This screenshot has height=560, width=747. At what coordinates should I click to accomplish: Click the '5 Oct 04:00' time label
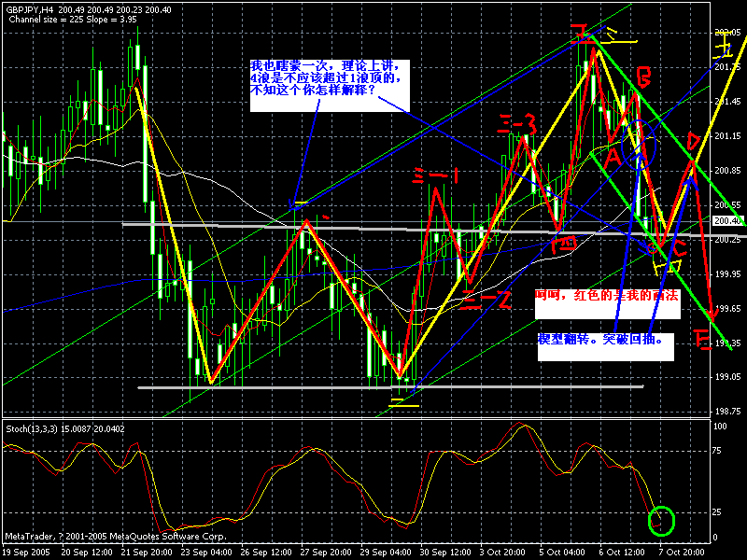pos(562,553)
